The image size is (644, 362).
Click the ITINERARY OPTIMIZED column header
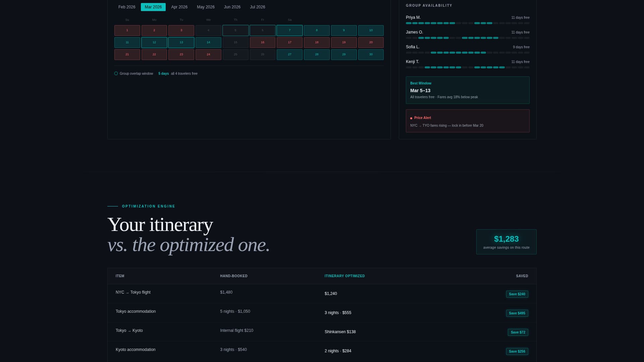344,276
